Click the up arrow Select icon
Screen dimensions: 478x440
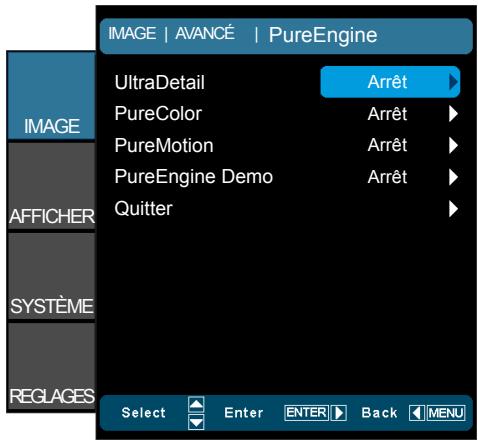pyautogui.click(x=196, y=404)
